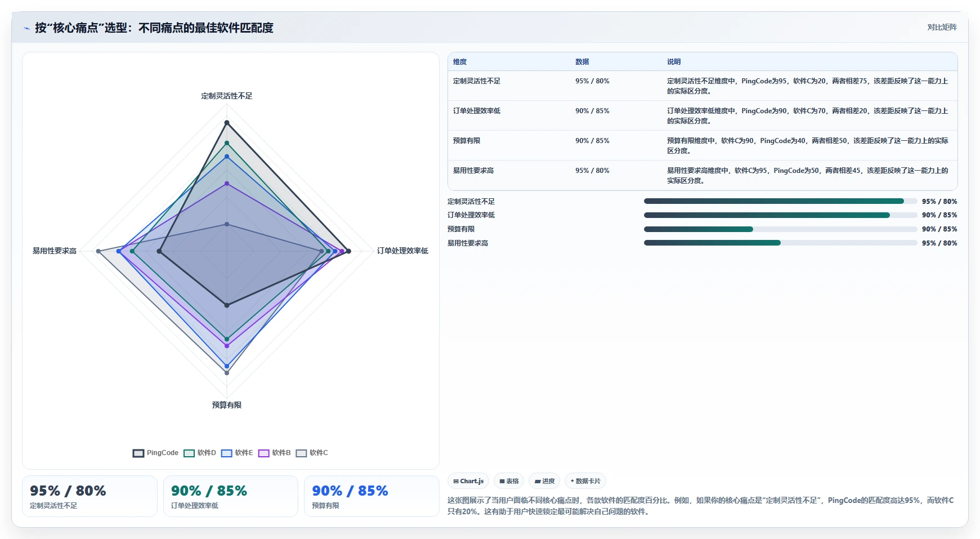Click the chart summary paragraph at bottom

point(700,506)
